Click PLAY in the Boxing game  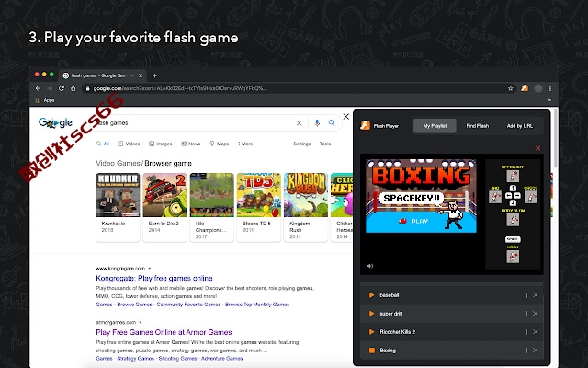(x=414, y=221)
